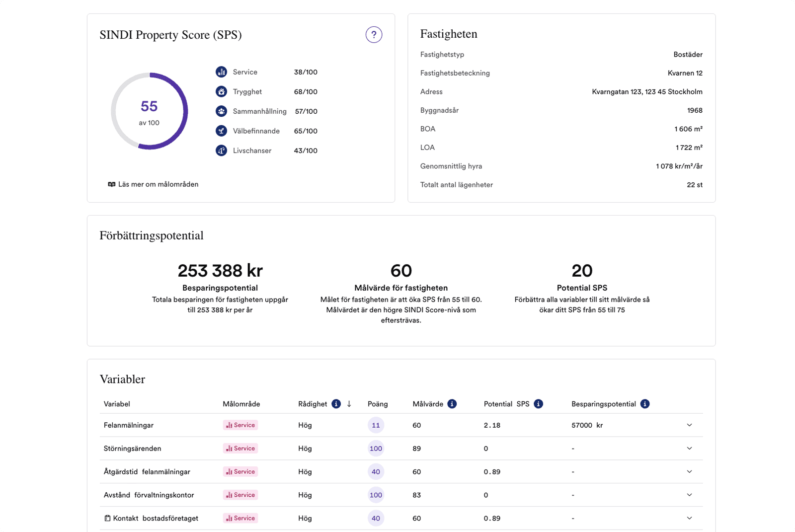Expand the Avstånd förvaltningskontor row

coord(689,495)
